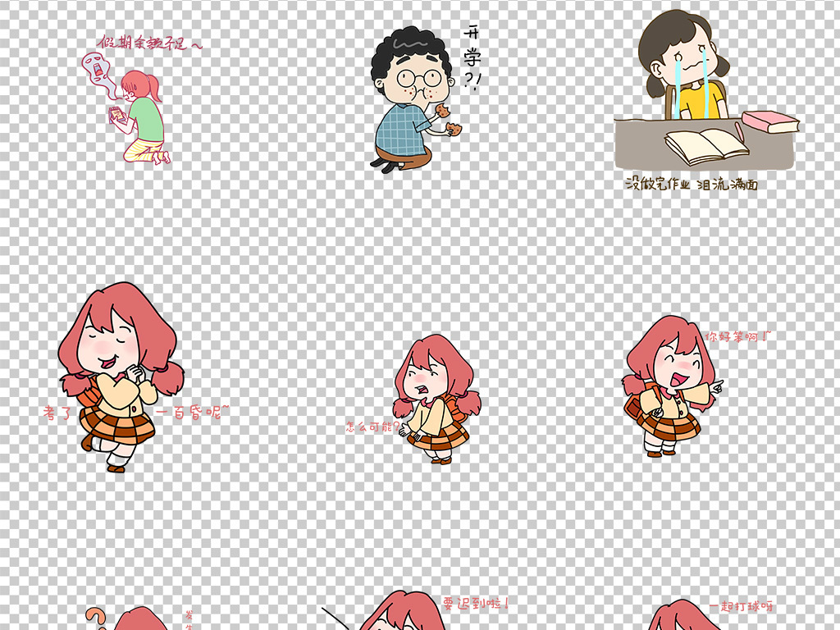This screenshot has width=840, height=630.
Task: Click the "一起打球呀" caption
Action: [x=741, y=607]
